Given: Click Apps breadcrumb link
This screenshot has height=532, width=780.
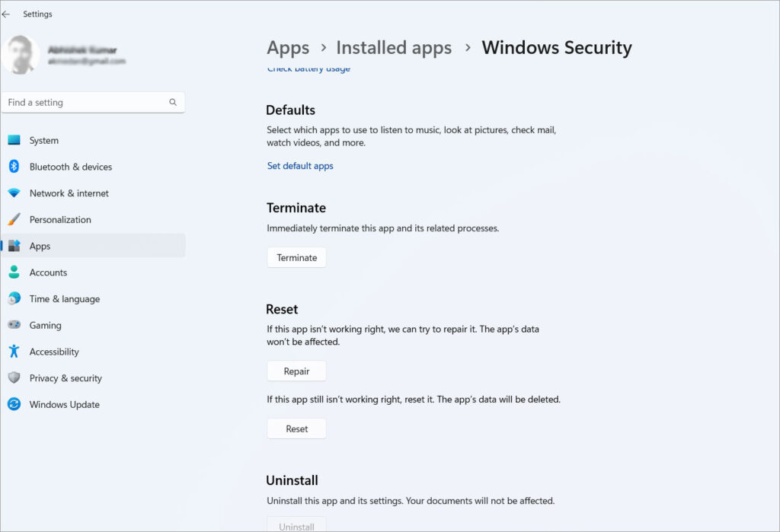Looking at the screenshot, I should [x=288, y=48].
